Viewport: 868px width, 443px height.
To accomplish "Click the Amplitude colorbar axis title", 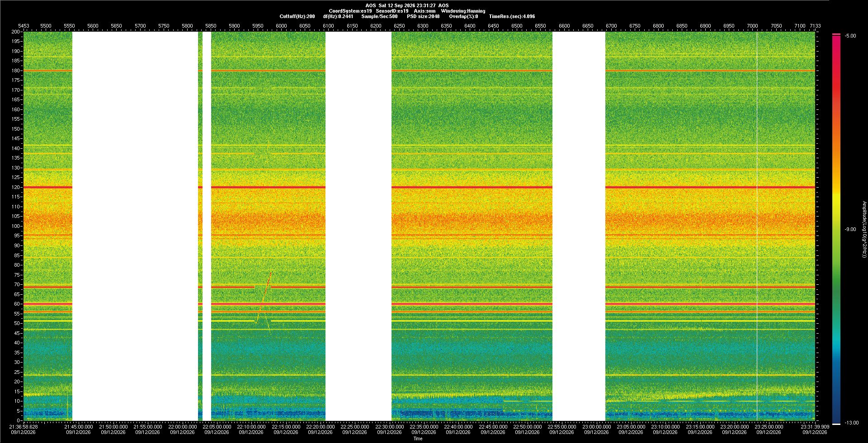I will click(x=864, y=229).
